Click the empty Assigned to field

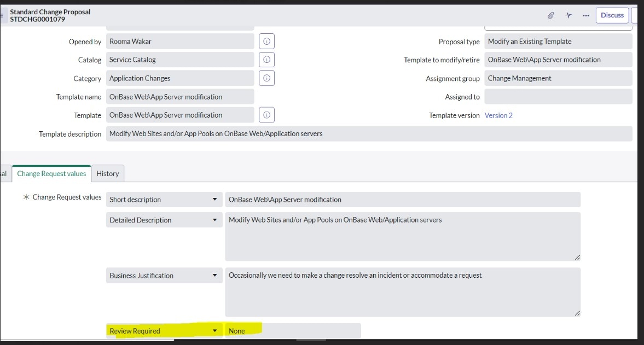click(x=558, y=96)
